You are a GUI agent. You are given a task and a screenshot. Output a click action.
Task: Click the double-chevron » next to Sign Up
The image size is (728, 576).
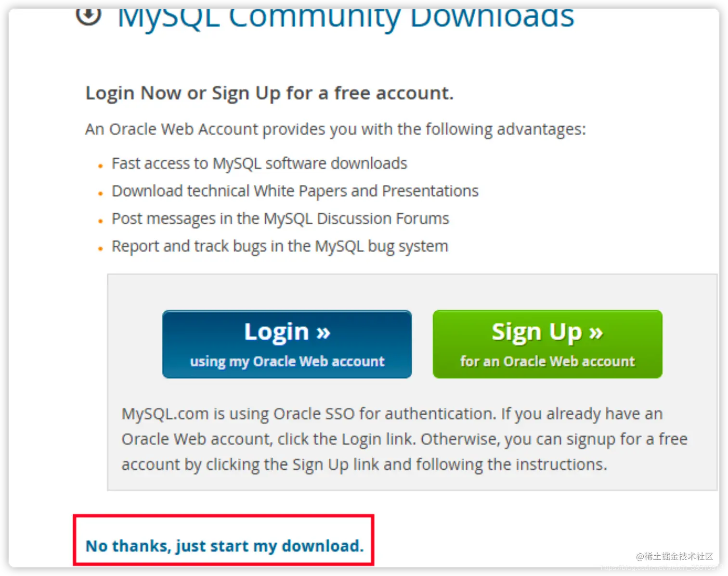(x=596, y=332)
